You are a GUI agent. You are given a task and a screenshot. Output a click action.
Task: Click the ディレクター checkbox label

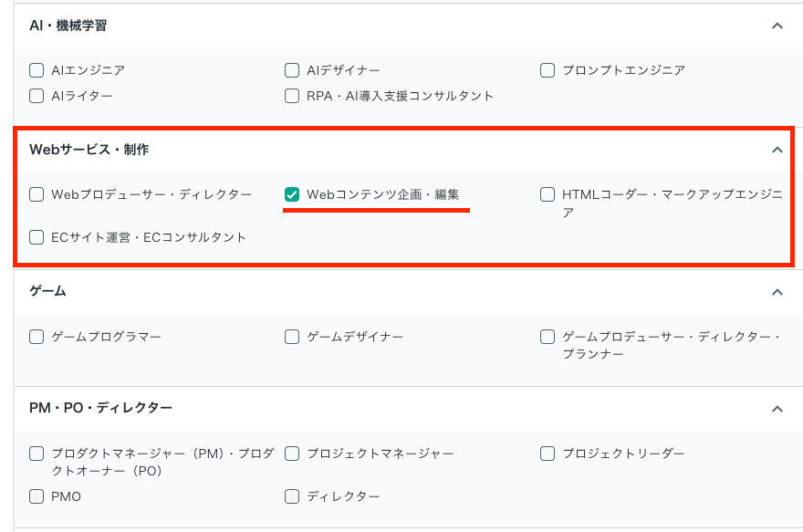pos(343,496)
